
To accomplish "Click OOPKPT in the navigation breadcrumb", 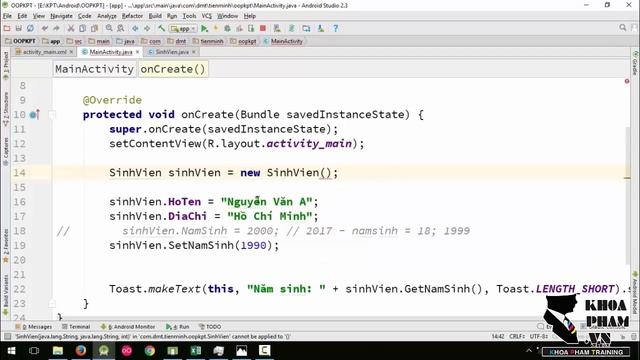I will (20, 41).
